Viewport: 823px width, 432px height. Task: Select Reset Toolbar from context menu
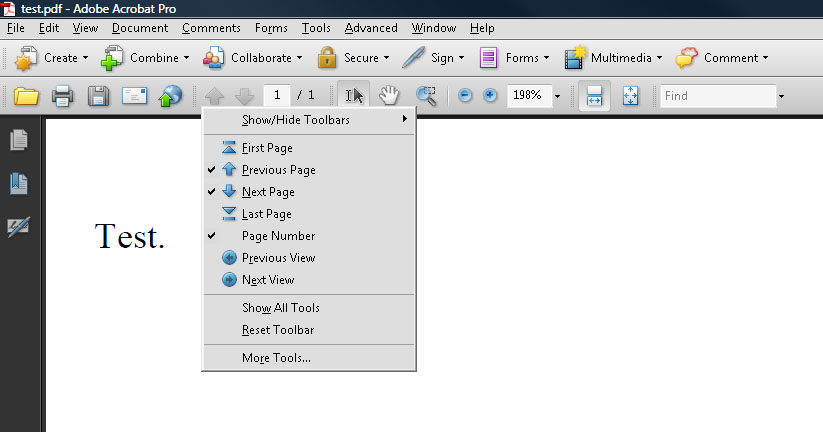coord(278,330)
